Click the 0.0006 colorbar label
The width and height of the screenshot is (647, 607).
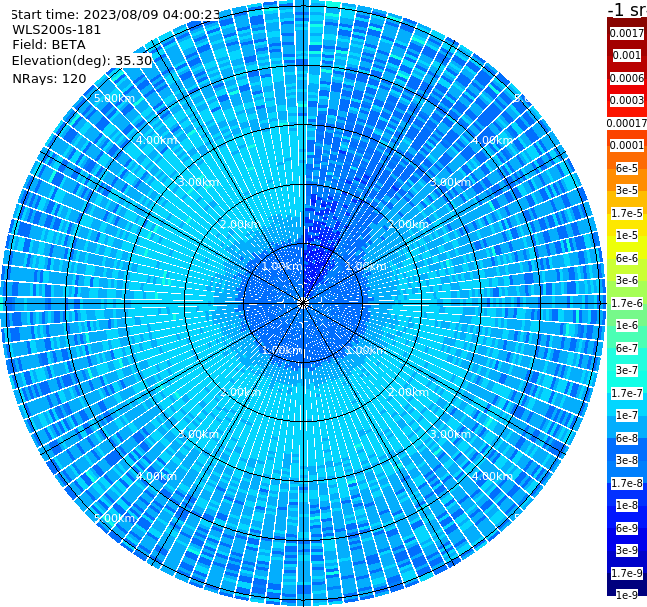(627, 78)
